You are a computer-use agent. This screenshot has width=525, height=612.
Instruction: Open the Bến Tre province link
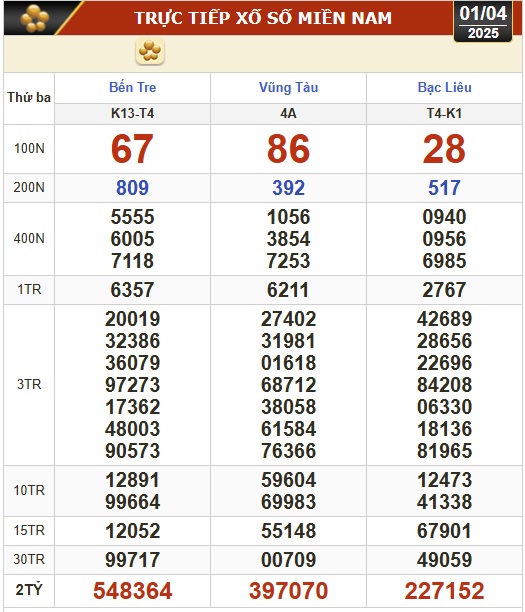pos(132,87)
